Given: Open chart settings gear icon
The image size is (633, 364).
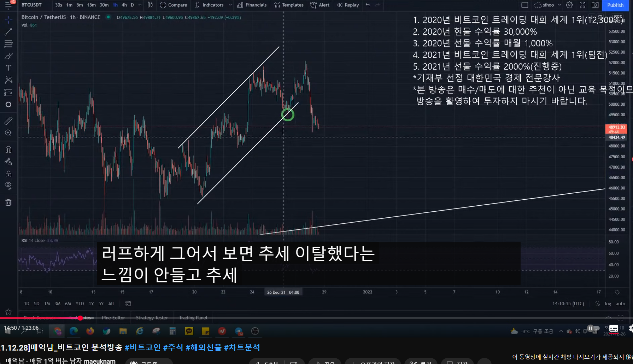Looking at the screenshot, I should (569, 5).
